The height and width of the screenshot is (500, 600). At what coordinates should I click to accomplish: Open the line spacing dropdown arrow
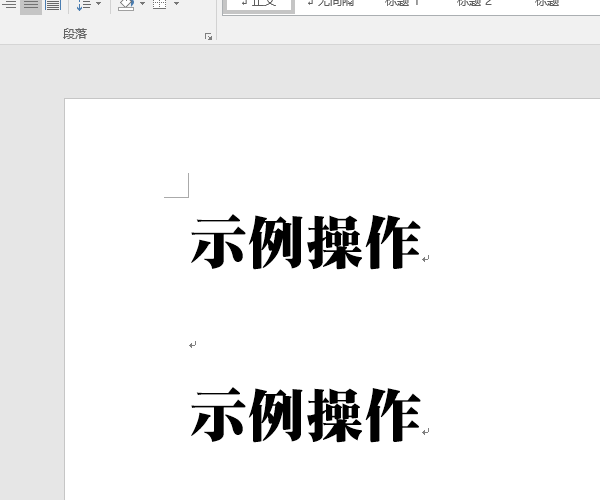(x=98, y=4)
